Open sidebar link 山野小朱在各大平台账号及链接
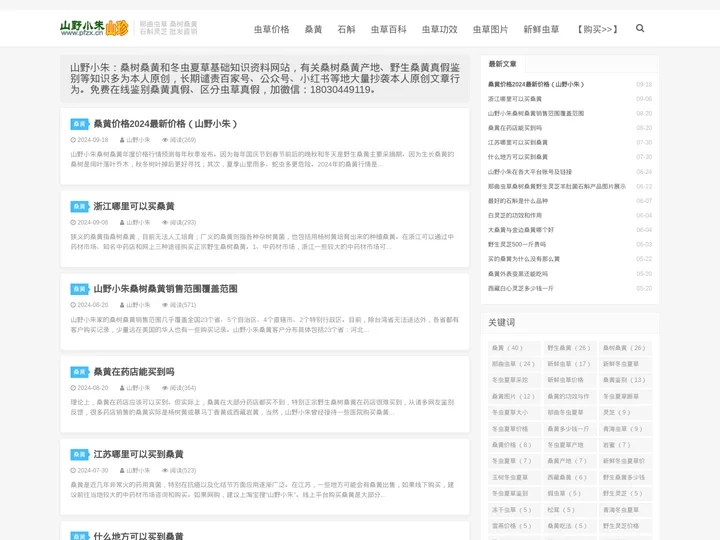 coord(529,172)
